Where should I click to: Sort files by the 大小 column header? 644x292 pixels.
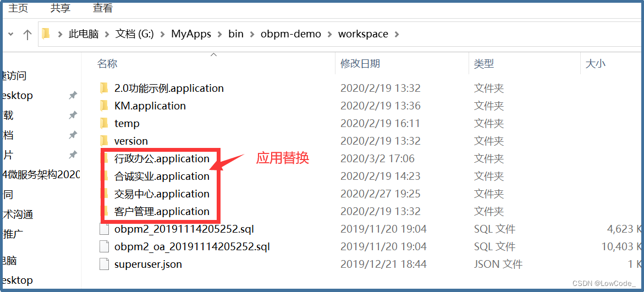(x=596, y=64)
